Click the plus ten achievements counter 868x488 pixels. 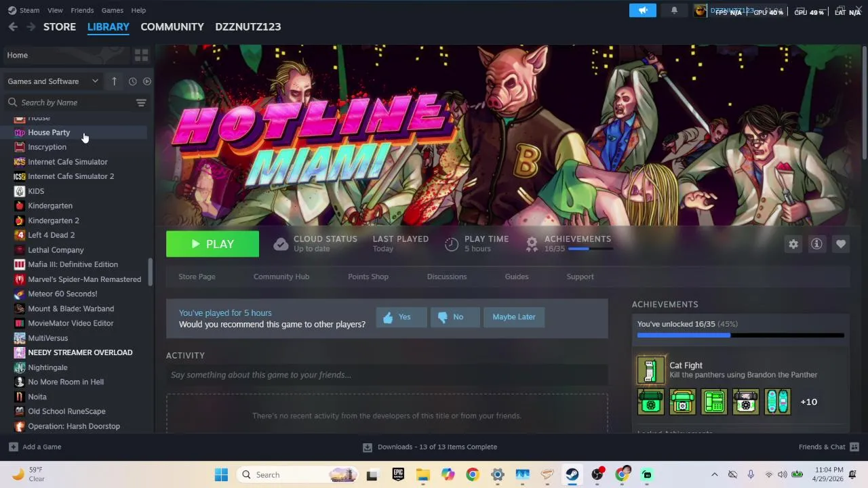pos(808,402)
